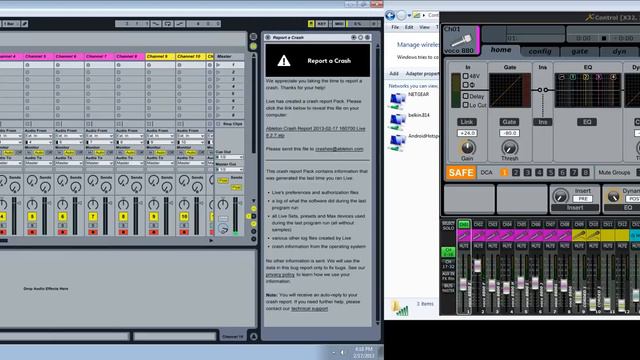Click first clip slot stop button on Channel 7
The image size is (640, 360).
pos(88,65)
